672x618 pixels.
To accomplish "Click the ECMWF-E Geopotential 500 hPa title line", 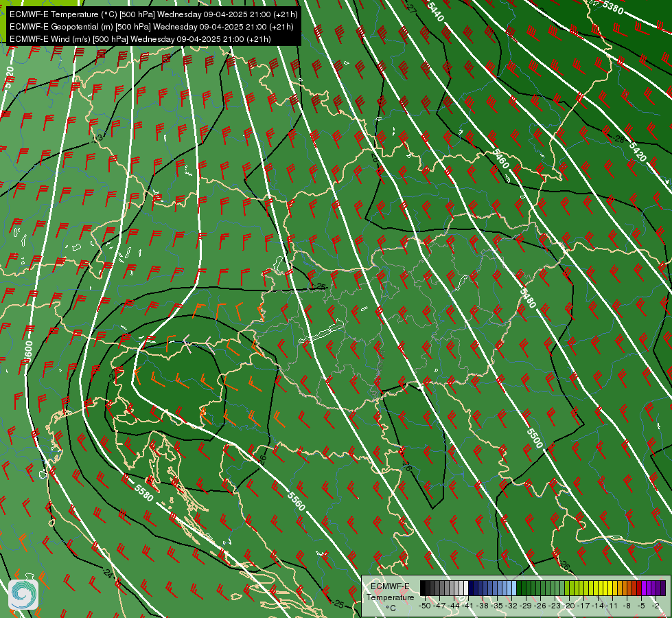I will (151, 27).
